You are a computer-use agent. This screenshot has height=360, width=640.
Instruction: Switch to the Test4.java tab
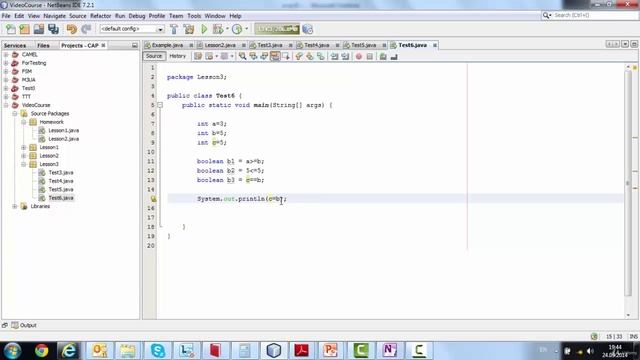point(317,45)
